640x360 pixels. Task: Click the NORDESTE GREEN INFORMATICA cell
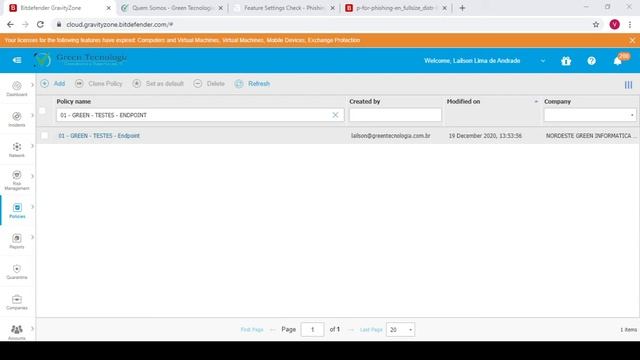(590, 136)
